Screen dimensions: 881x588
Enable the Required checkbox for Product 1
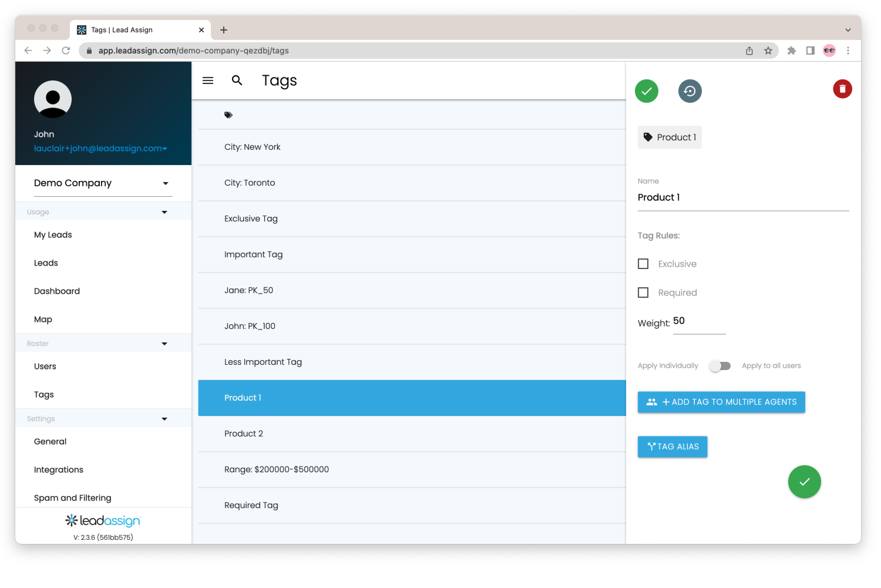pos(643,292)
